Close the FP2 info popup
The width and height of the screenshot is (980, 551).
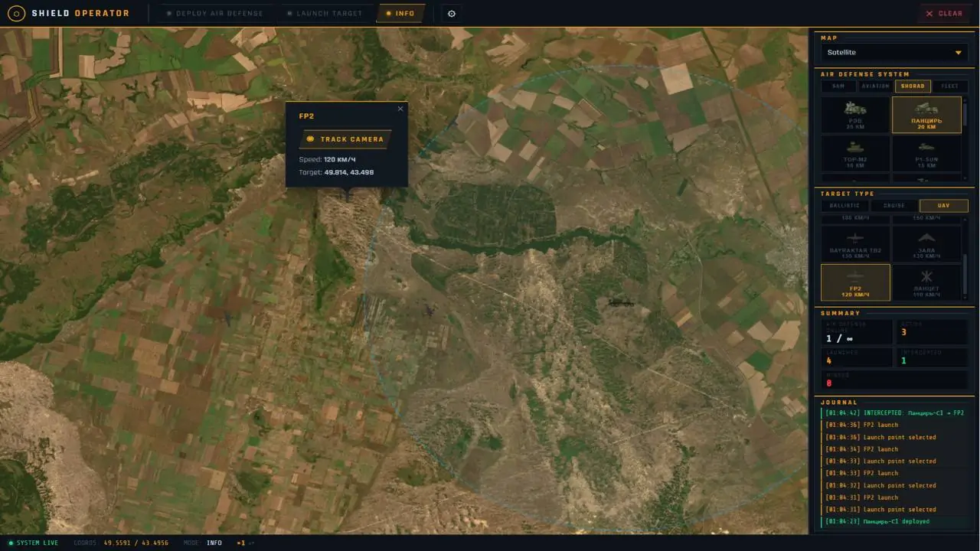400,109
